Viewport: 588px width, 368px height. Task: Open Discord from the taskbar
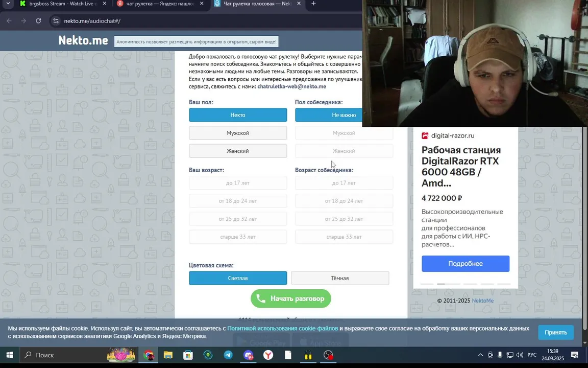[x=248, y=355]
